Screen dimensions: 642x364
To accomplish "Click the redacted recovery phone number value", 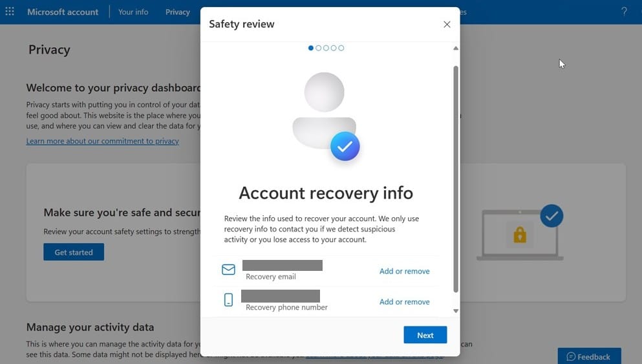I will (x=281, y=295).
